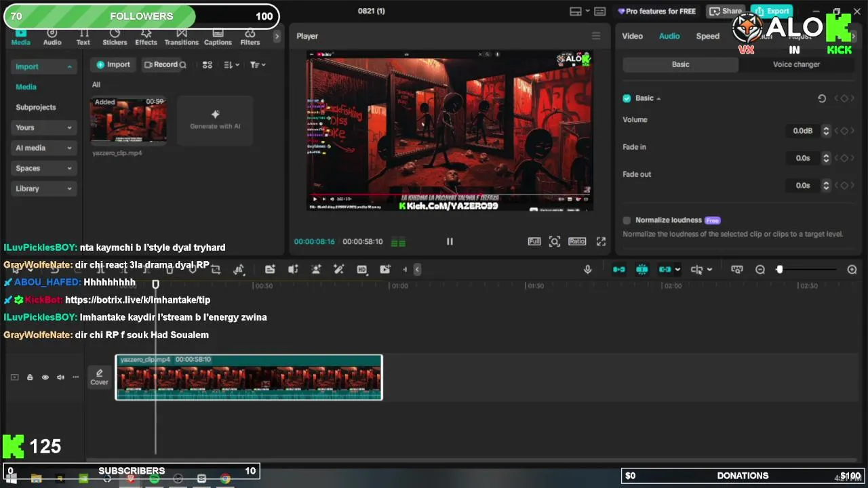Uncheck the Basic audio checkbox

pos(627,98)
